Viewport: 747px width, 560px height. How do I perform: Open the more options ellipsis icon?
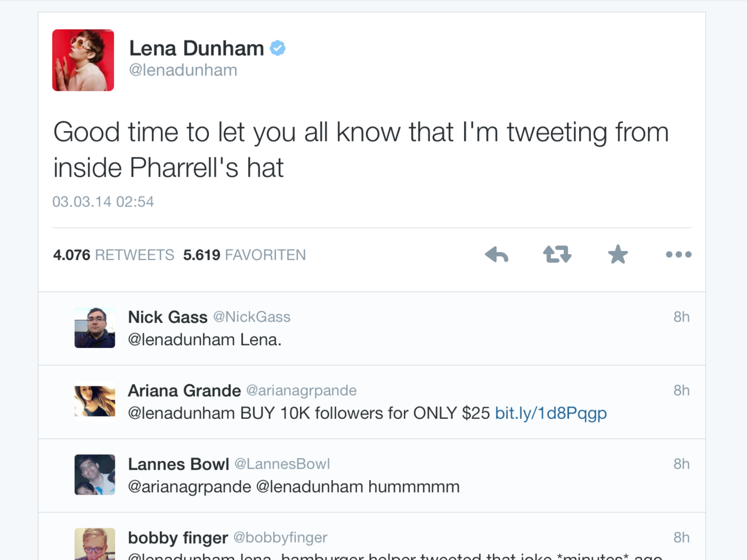679,255
